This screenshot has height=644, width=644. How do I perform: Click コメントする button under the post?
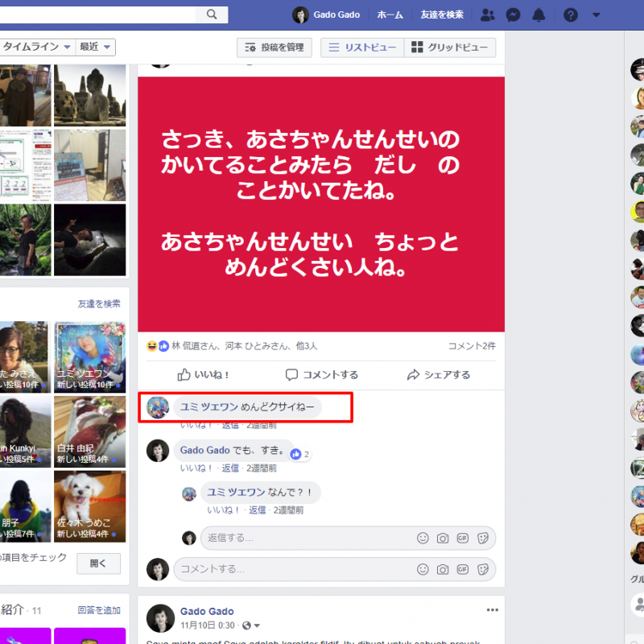pos(321,374)
